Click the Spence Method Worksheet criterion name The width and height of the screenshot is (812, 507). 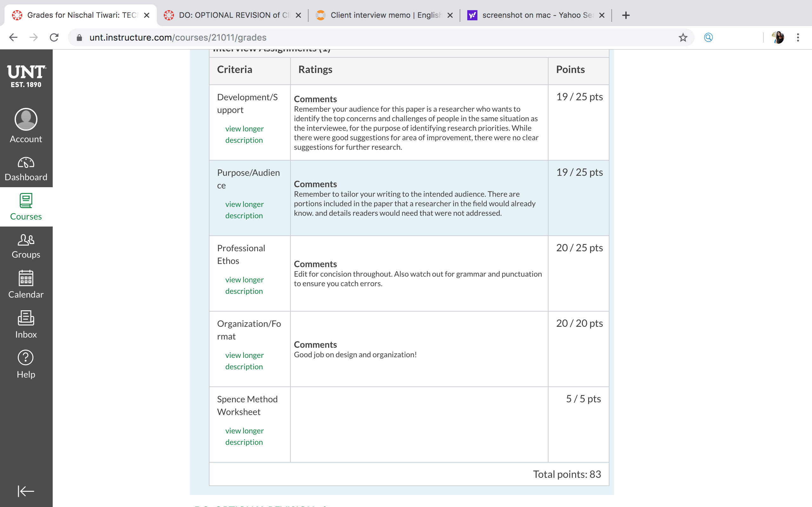[x=248, y=405]
